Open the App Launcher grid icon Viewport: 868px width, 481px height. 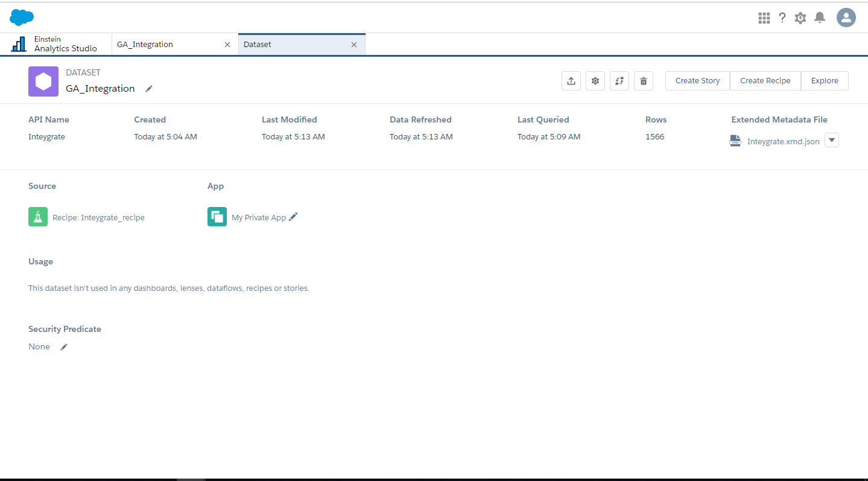tap(764, 18)
